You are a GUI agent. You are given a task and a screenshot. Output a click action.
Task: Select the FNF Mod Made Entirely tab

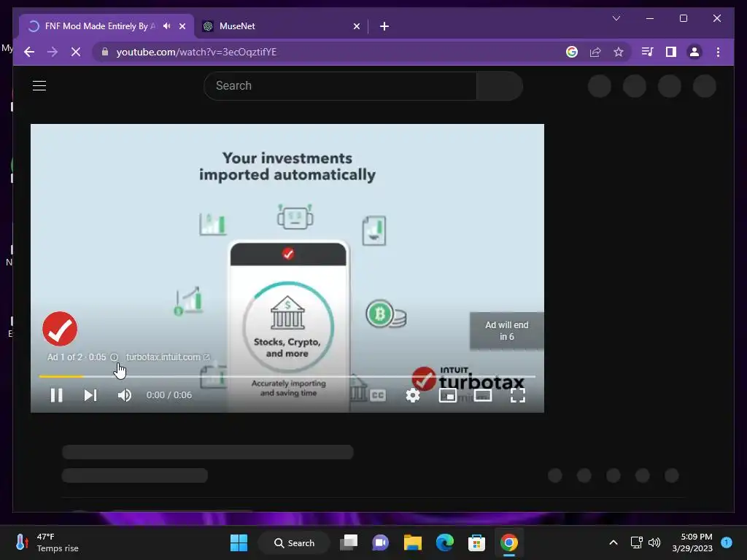pos(100,26)
